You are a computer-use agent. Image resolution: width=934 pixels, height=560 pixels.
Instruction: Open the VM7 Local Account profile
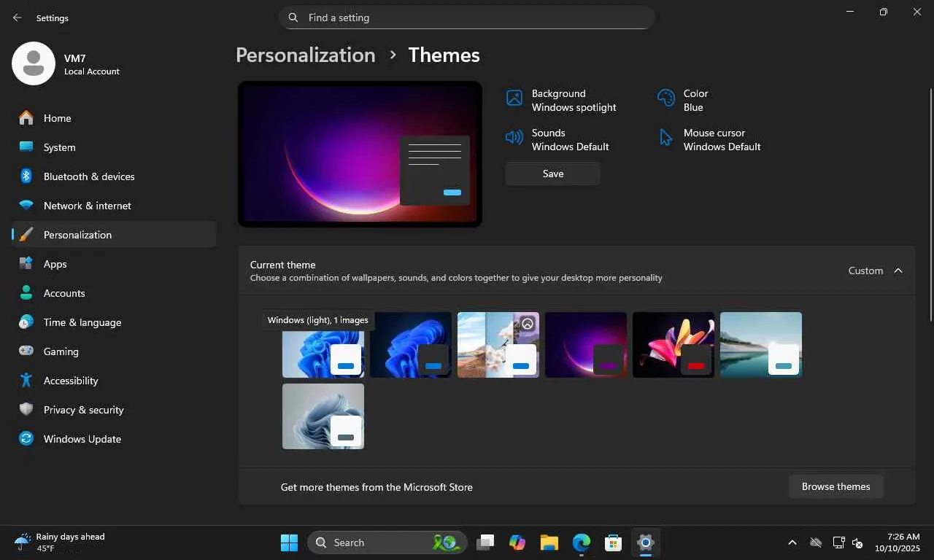[x=67, y=64]
